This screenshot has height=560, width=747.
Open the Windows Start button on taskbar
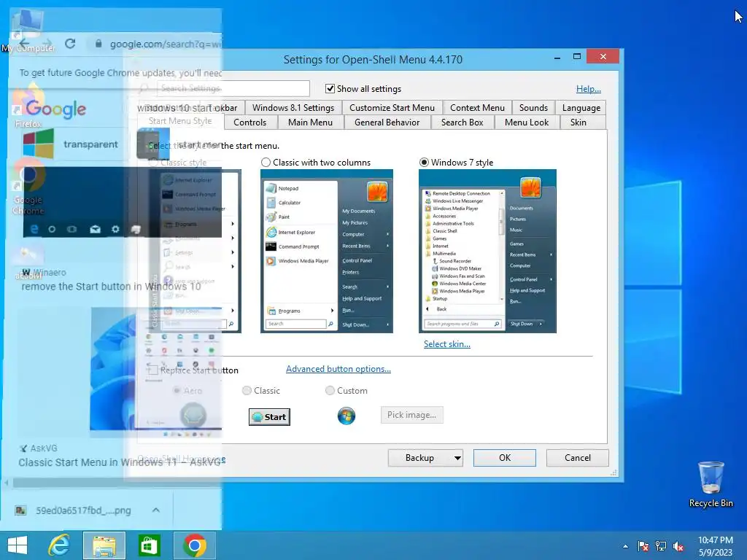[x=18, y=545]
